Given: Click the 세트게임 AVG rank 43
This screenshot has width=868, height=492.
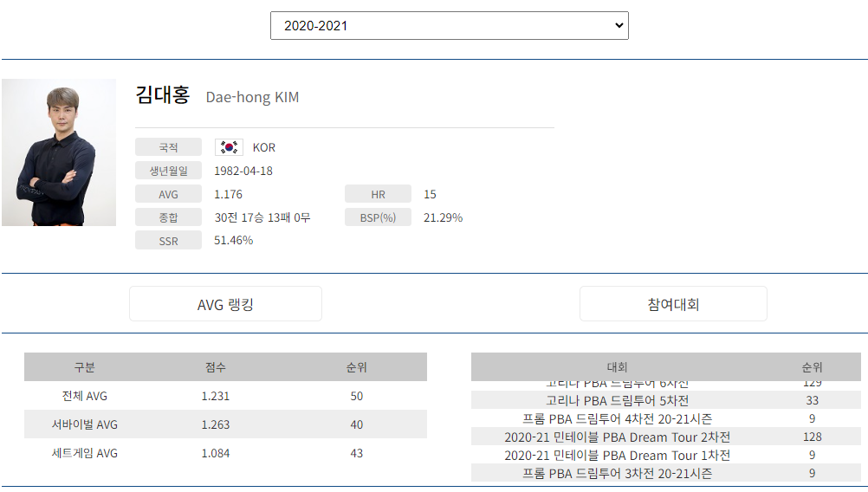Looking at the screenshot, I should pyautogui.click(x=357, y=453).
